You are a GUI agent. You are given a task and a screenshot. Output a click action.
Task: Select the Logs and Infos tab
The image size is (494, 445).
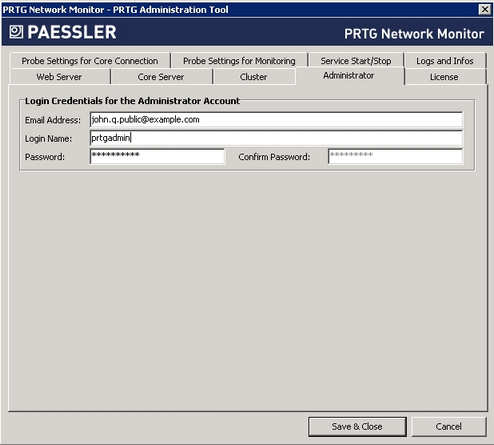[x=445, y=61]
